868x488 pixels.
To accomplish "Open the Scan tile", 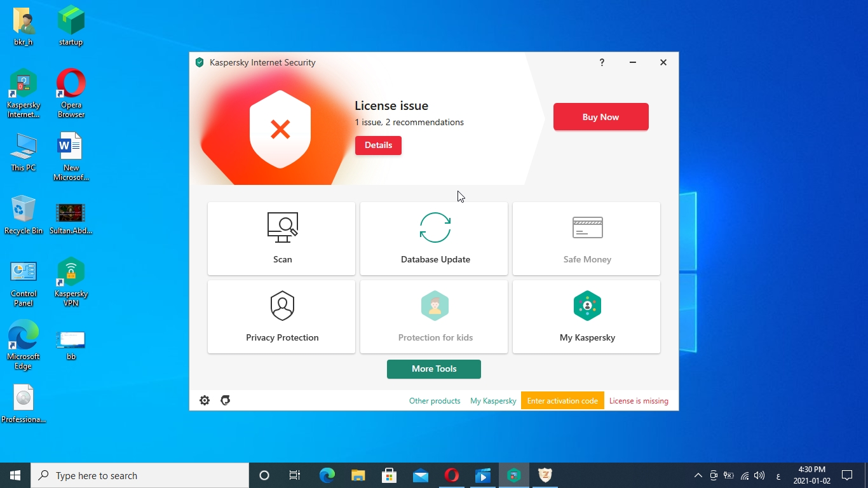I will pos(281,239).
